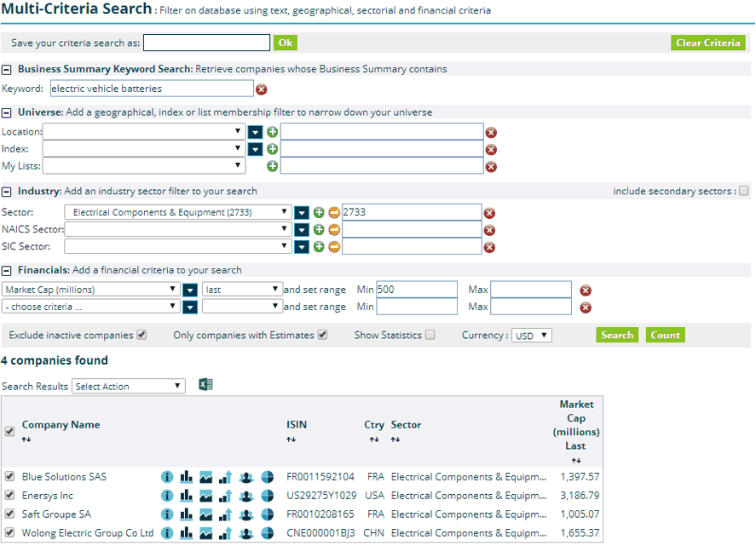Remove Market Cap criteria red X
The width and height of the screenshot is (756, 546).
[x=586, y=290]
